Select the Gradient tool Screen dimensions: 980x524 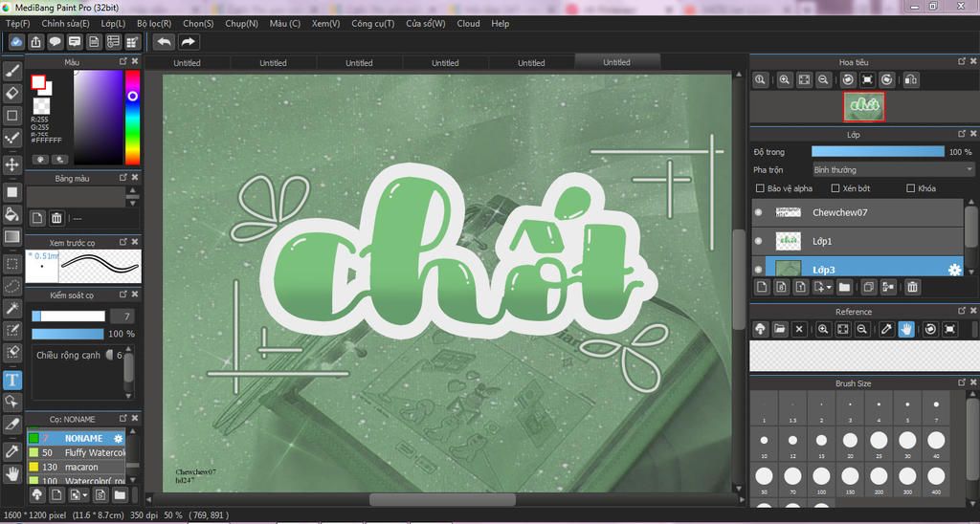point(11,237)
